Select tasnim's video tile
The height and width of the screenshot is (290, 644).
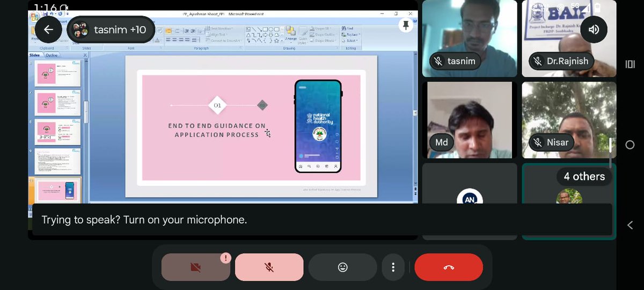point(470,39)
